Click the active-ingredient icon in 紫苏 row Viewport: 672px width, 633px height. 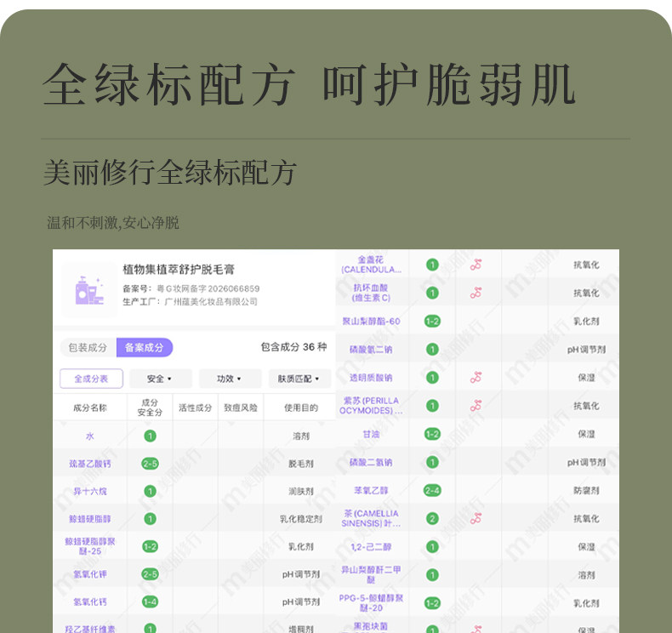pyautogui.click(x=476, y=406)
